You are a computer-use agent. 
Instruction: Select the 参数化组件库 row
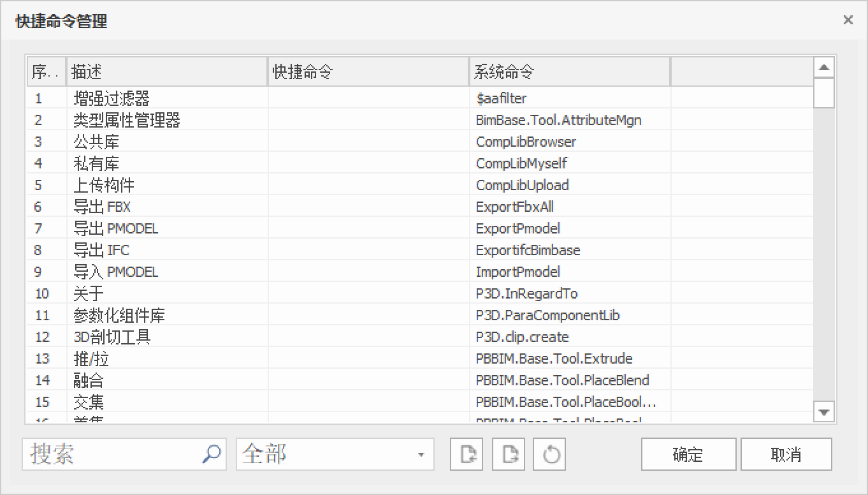click(120, 315)
